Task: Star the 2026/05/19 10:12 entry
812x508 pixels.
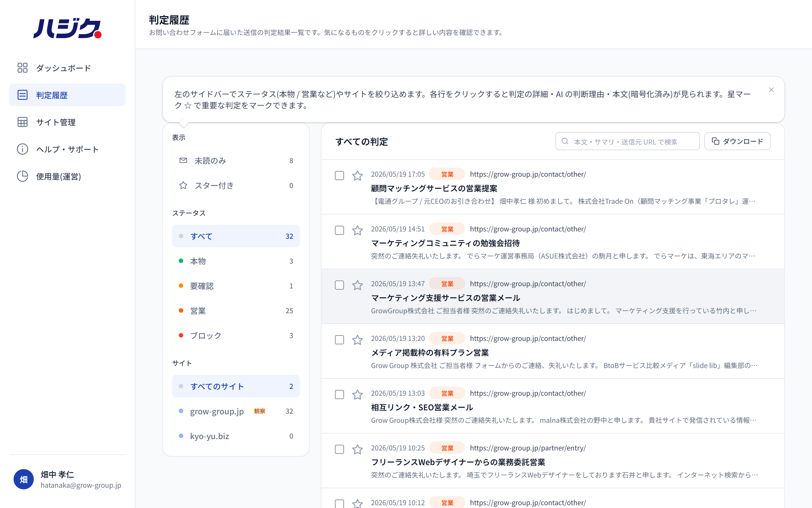Action: coord(357,504)
